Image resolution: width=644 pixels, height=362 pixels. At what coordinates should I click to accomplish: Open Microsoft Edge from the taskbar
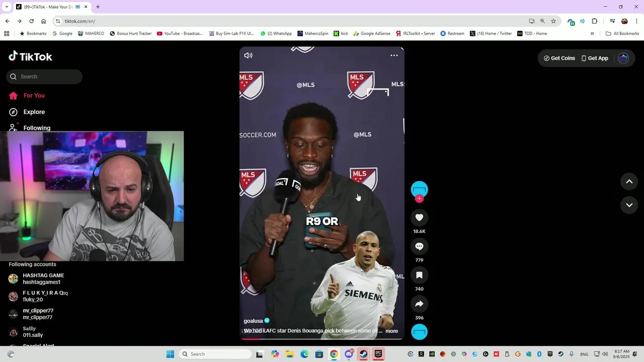(304, 354)
